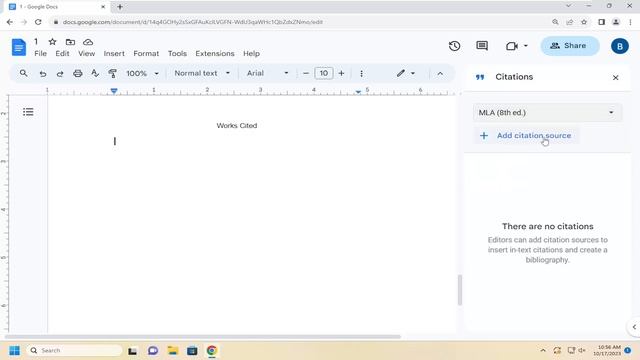Show the document outline
Image resolution: width=640 pixels, height=360 pixels.
click(28, 112)
